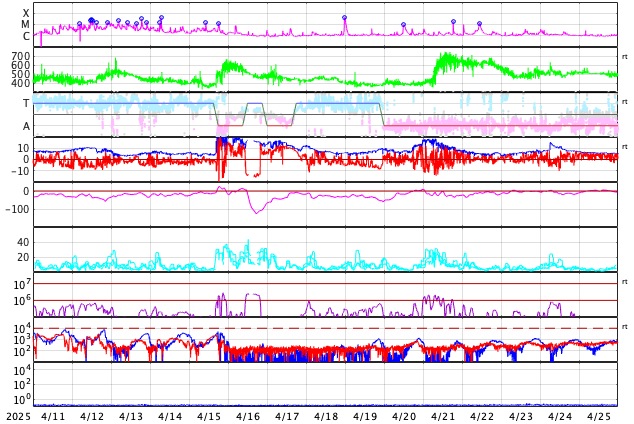Viewport: 634px width, 424px height.
Task: Click the 4/19 date label
Action: click(365, 416)
